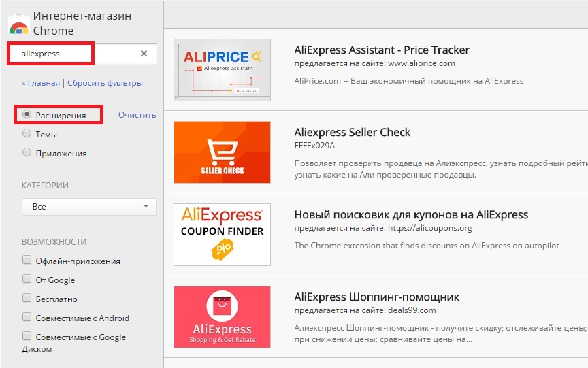
Task: Open the AliPrice extension thumbnail
Action: pyautogui.click(x=222, y=69)
